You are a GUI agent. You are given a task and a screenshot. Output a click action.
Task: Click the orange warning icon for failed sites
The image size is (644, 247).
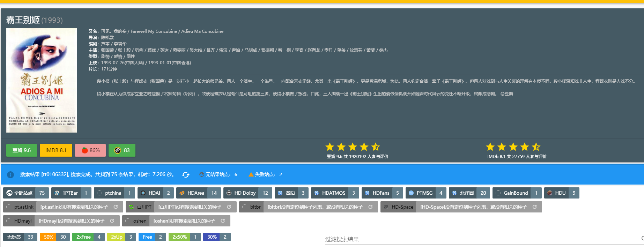click(x=251, y=174)
